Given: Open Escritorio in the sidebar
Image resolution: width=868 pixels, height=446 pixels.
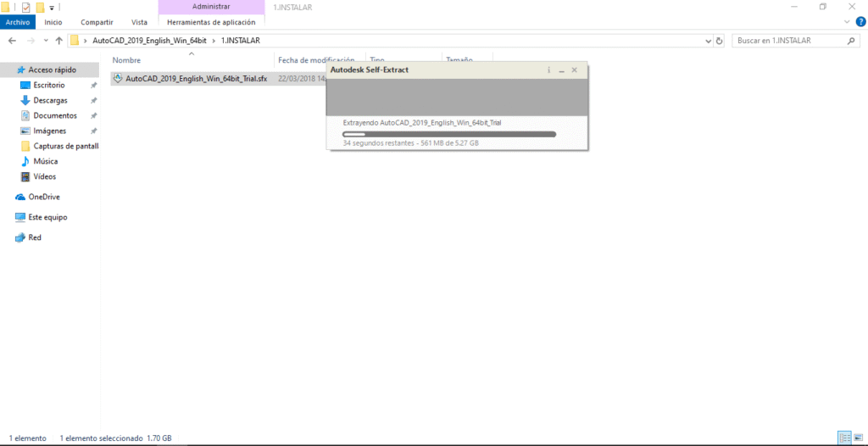Looking at the screenshot, I should click(50, 86).
